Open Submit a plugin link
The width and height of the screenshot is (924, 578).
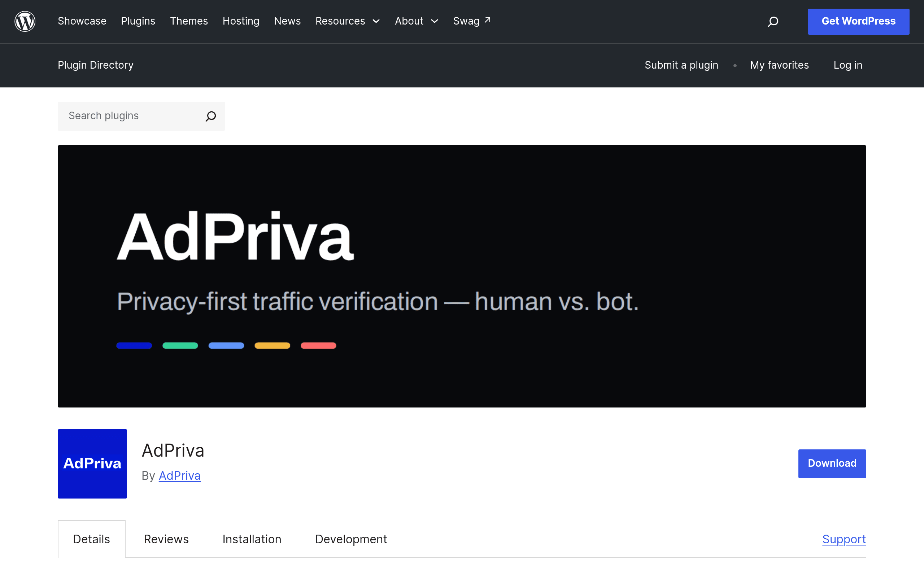[681, 65]
